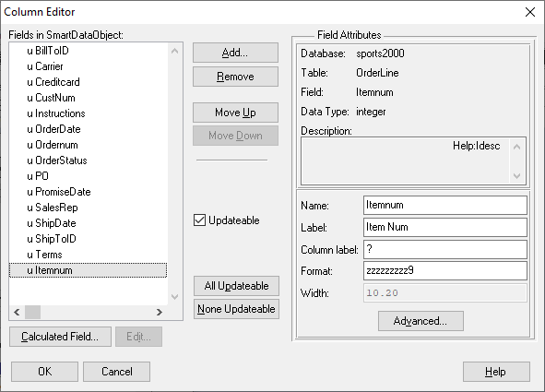Click the Remove button
This screenshot has height=392, width=545.
(x=235, y=77)
